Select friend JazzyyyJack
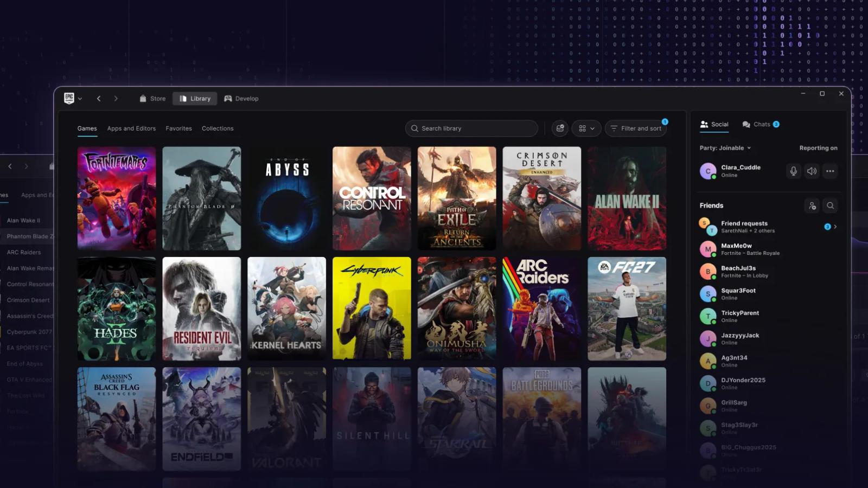 tap(769, 339)
